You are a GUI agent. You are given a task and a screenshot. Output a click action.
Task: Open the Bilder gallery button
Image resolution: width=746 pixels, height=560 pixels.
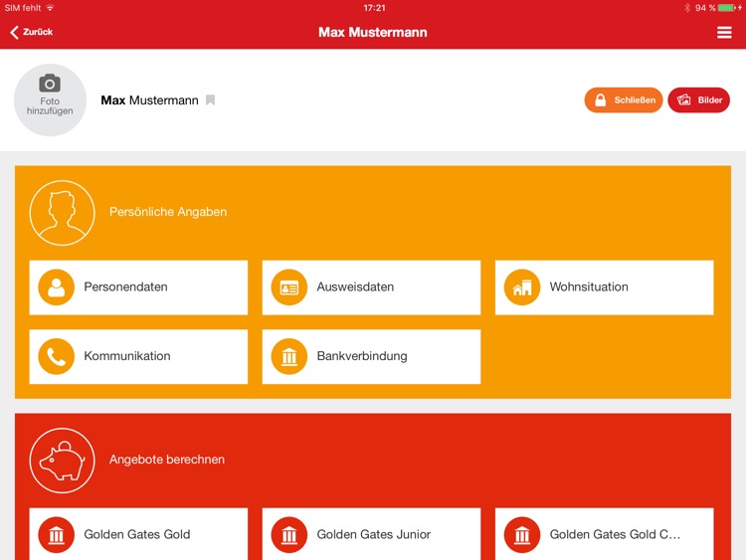pyautogui.click(x=698, y=99)
